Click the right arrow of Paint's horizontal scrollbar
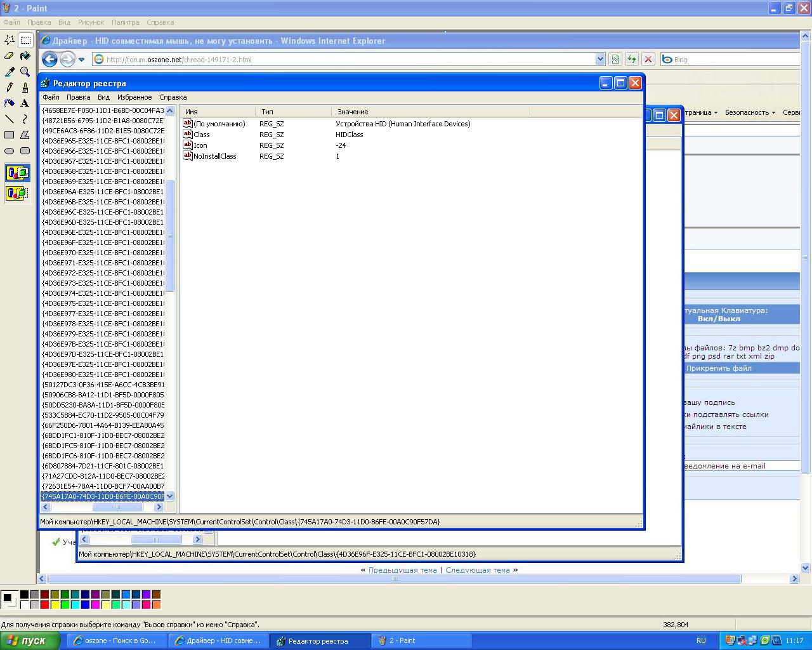Viewport: 812px width, 650px height. point(794,579)
